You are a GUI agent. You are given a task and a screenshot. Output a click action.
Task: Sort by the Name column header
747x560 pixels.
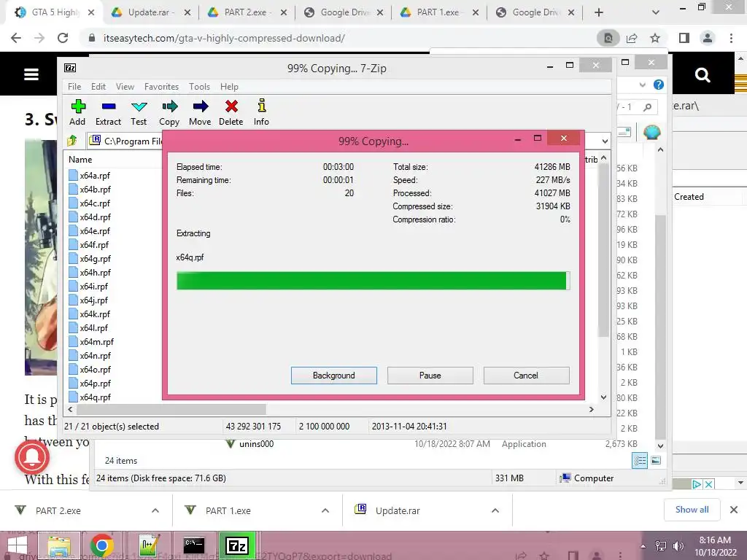coord(80,160)
